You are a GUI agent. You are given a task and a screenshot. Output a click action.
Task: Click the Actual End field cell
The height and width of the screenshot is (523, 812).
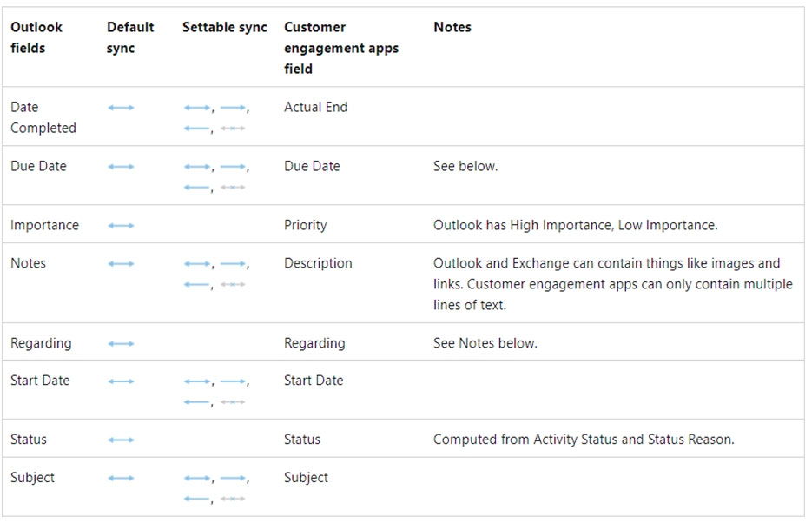[315, 108]
